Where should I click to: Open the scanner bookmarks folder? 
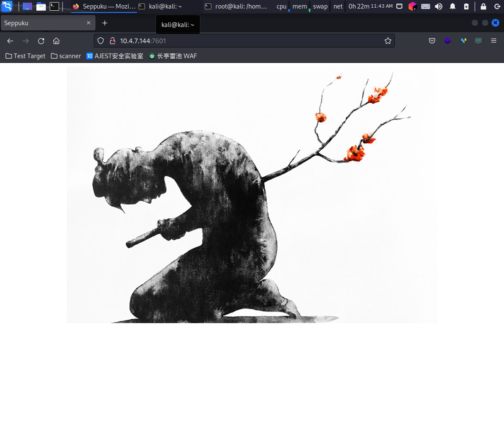(66, 56)
